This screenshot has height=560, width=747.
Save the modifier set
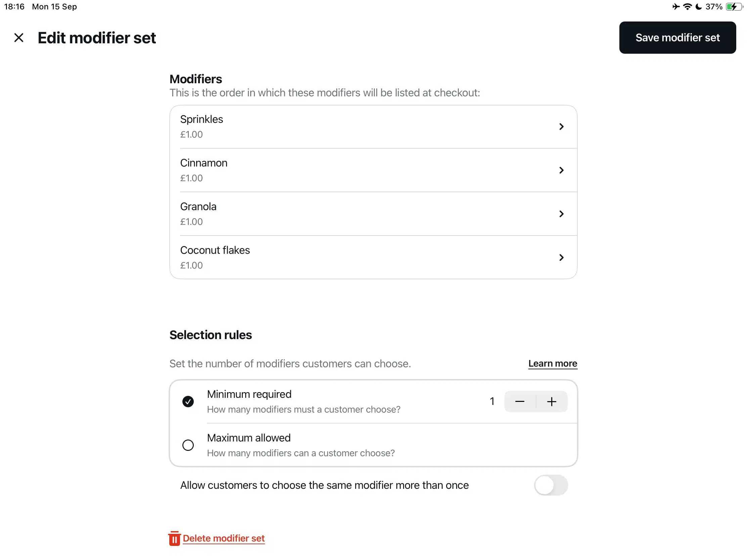[678, 38]
